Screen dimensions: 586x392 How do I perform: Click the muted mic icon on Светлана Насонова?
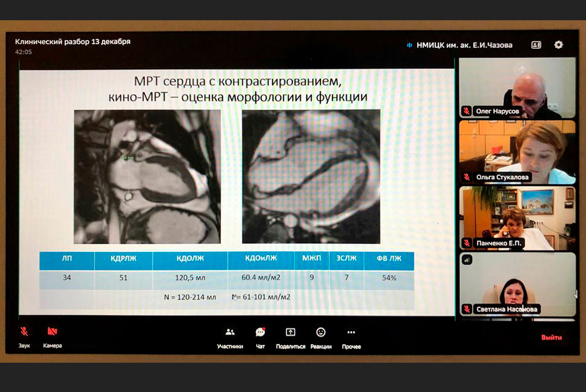pyautogui.click(x=467, y=309)
